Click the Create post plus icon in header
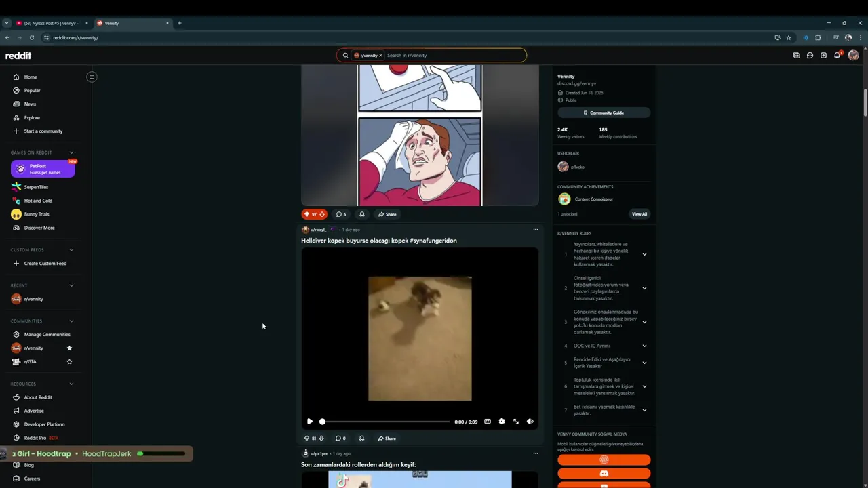 tap(823, 56)
